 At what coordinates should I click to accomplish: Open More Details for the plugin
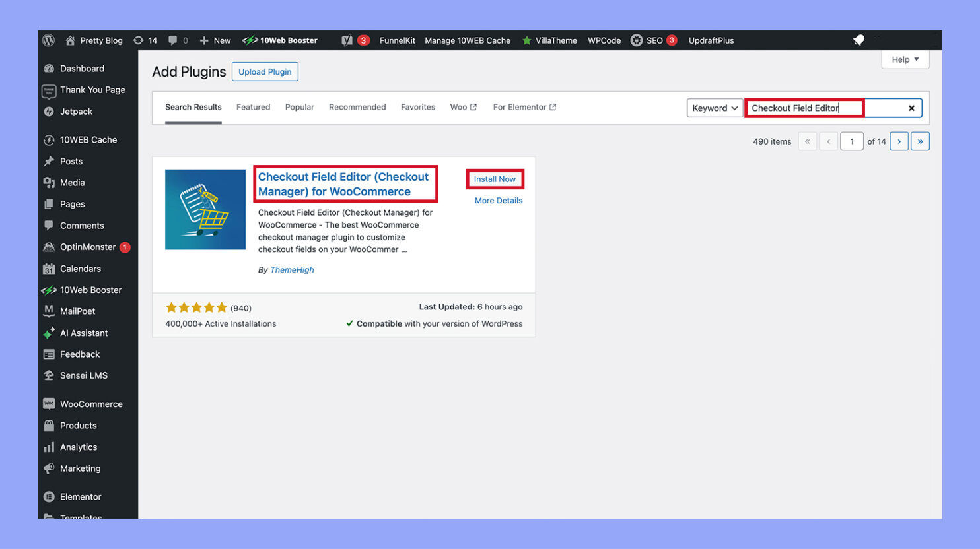(498, 200)
